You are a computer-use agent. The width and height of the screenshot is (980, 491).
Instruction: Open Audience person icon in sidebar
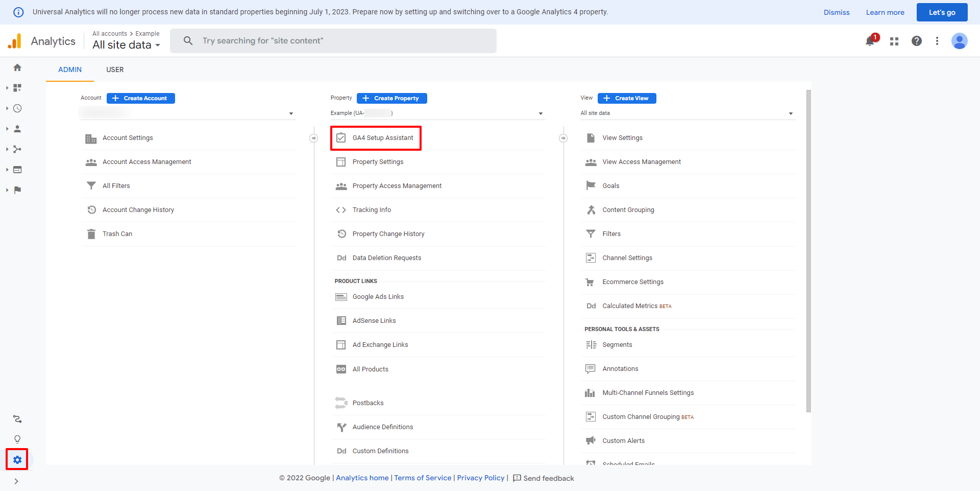(x=17, y=129)
